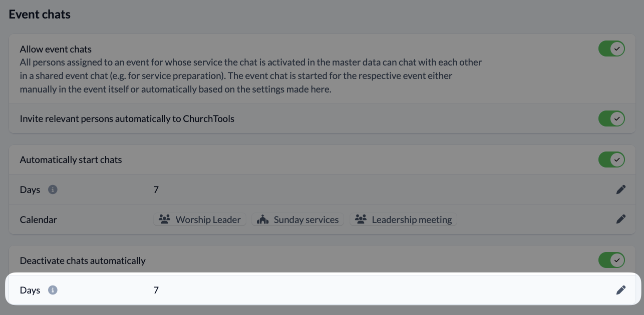Click the group icon on the Leadership meeting tag
The height and width of the screenshot is (315, 644).
coord(361,219)
